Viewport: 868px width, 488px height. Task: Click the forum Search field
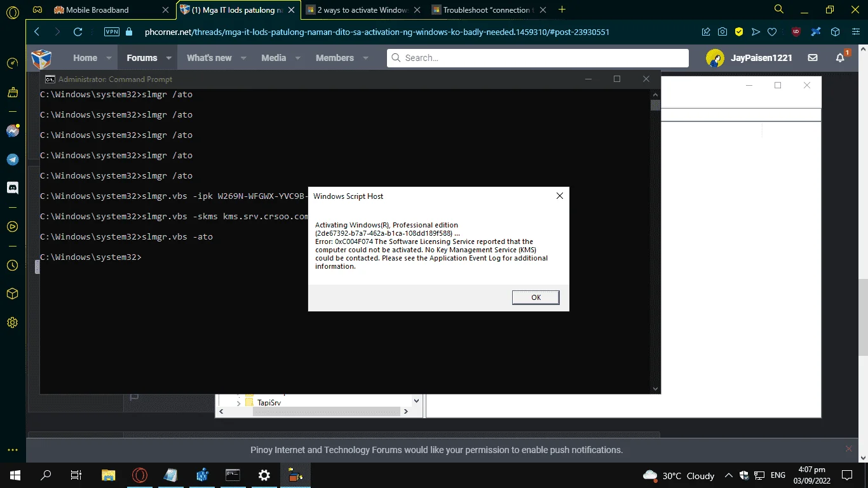(538, 58)
